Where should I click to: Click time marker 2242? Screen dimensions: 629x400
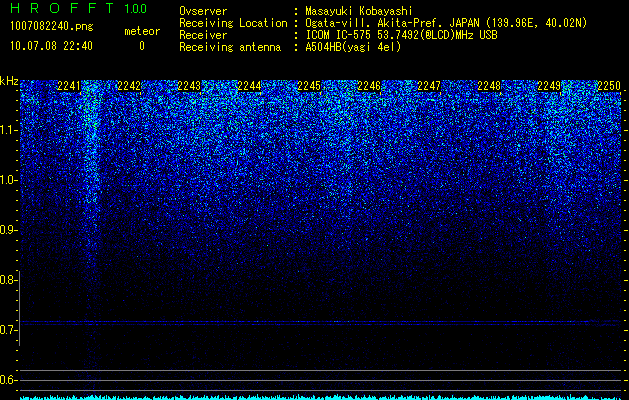(x=129, y=86)
